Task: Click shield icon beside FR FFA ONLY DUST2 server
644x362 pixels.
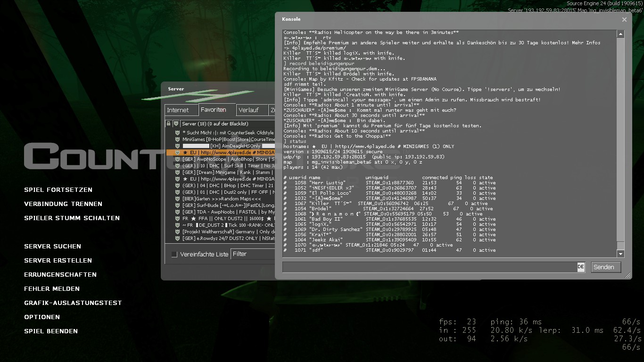Action: coord(178,219)
